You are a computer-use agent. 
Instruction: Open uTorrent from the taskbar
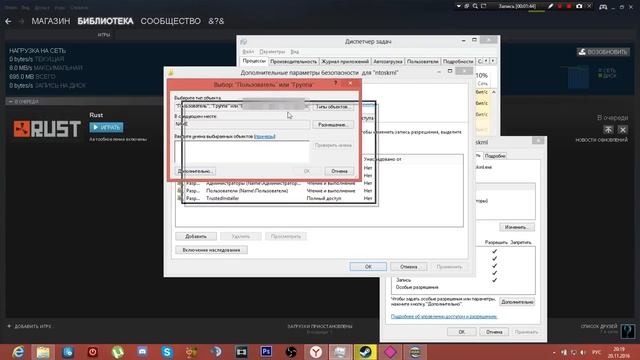118,352
